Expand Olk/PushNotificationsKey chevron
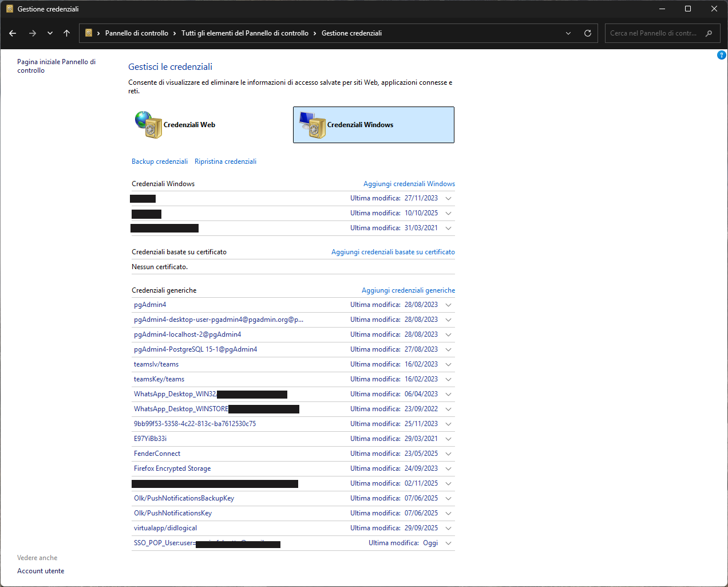 [x=448, y=513]
